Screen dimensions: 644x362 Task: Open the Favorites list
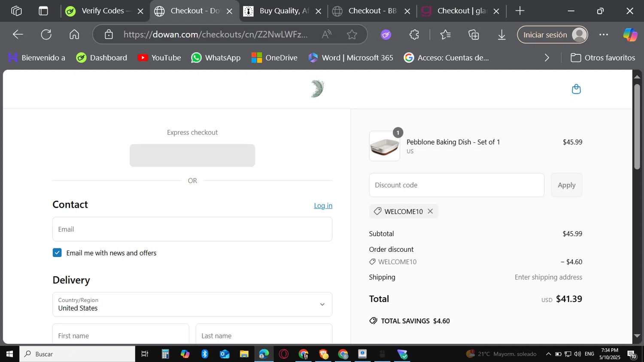446,34
